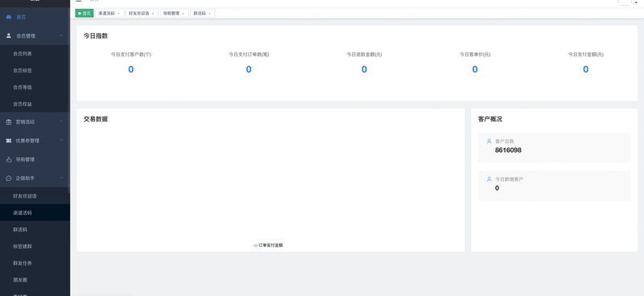Click the person icon beside 会员管理
This screenshot has height=296, width=644.
click(9, 35)
